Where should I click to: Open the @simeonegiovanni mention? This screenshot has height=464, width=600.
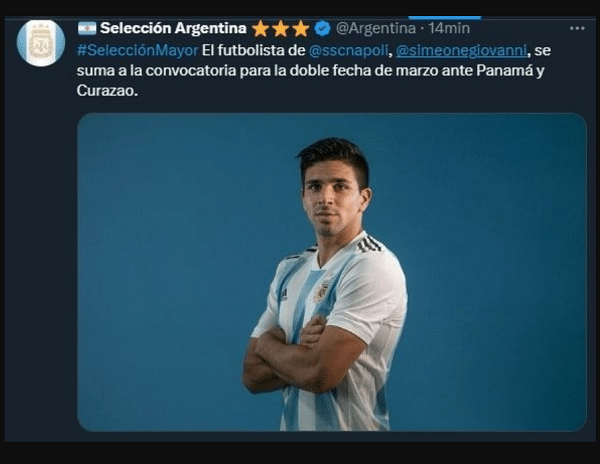461,50
